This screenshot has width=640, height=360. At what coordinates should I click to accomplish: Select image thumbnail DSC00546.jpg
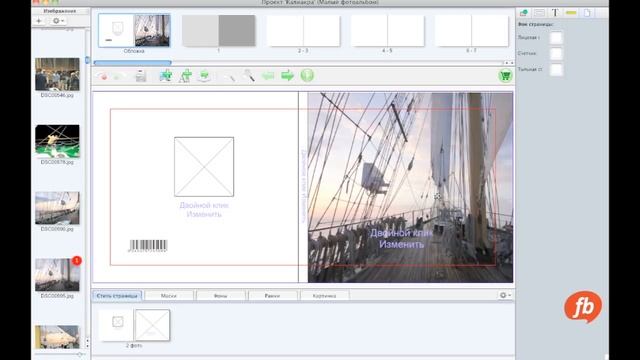57,74
